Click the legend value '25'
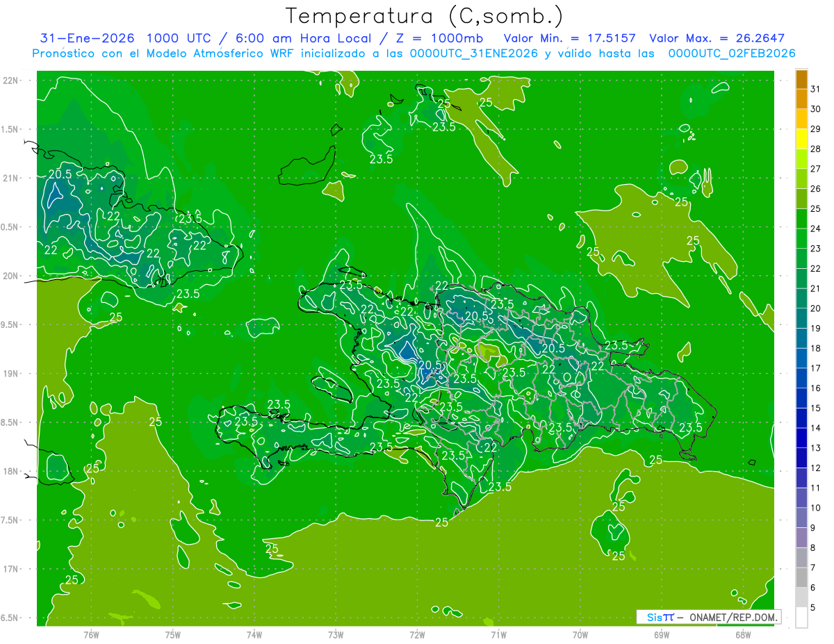 click(x=816, y=208)
